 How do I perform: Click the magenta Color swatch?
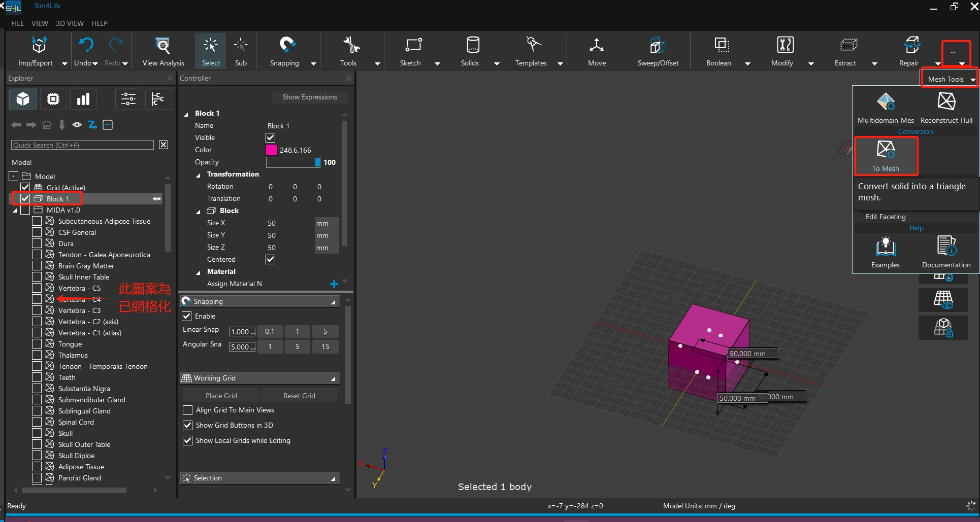click(272, 150)
